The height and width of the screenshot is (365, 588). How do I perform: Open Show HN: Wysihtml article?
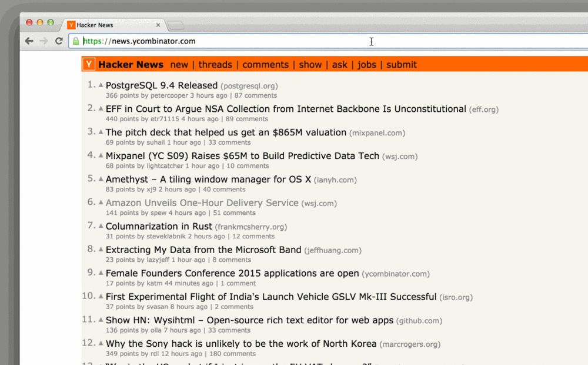[250, 320]
